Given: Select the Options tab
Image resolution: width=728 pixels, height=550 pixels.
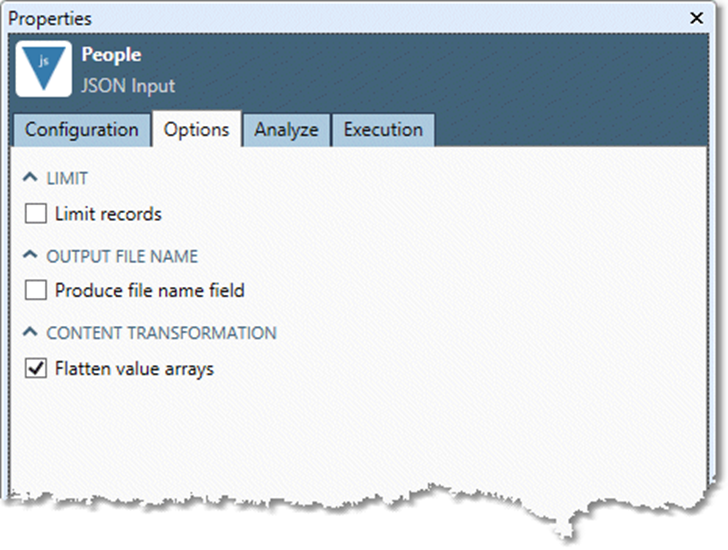Looking at the screenshot, I should click(196, 129).
